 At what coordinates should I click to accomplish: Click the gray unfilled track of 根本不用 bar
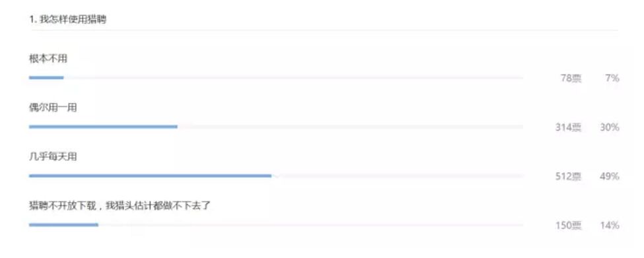[294, 77]
